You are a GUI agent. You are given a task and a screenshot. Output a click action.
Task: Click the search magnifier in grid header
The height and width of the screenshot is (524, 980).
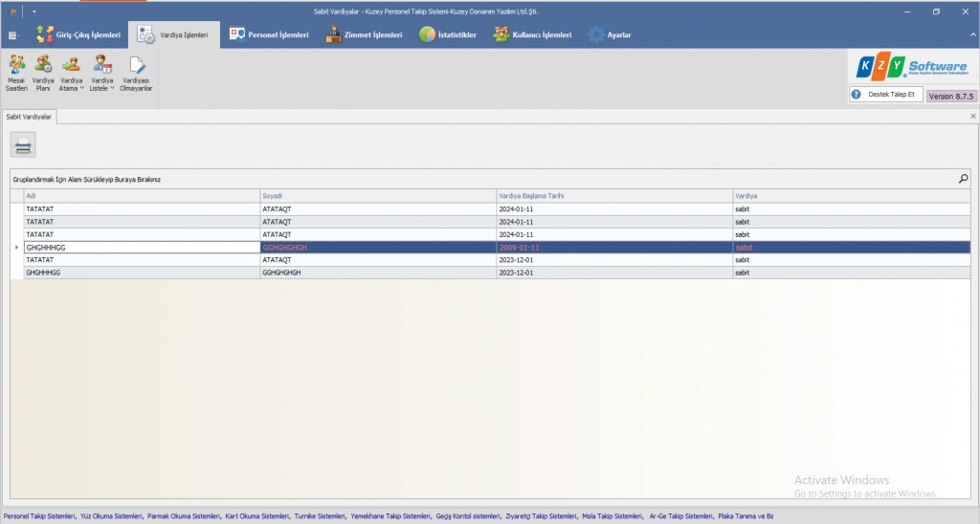(963, 179)
